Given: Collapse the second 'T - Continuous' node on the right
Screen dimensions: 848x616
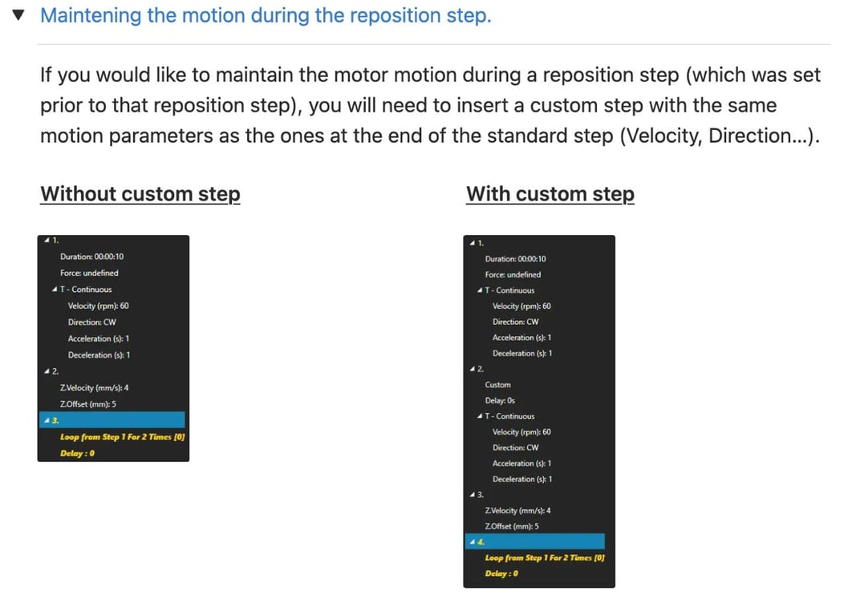Looking at the screenshot, I should pos(481,415).
